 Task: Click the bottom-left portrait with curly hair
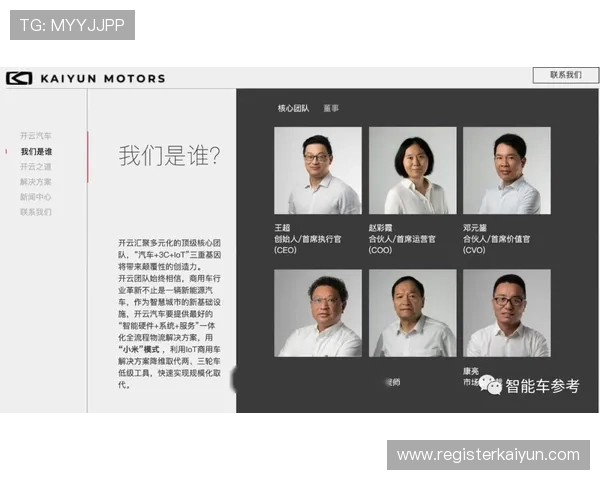tap(318, 313)
